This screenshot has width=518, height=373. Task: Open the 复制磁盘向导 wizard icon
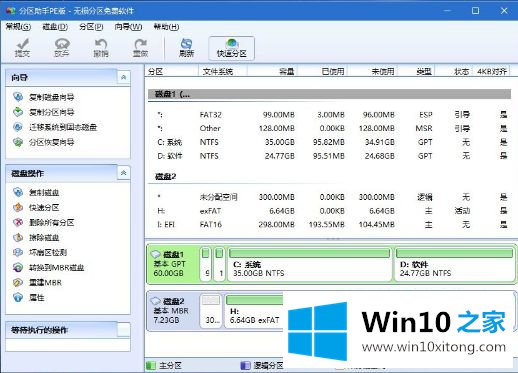[18, 97]
